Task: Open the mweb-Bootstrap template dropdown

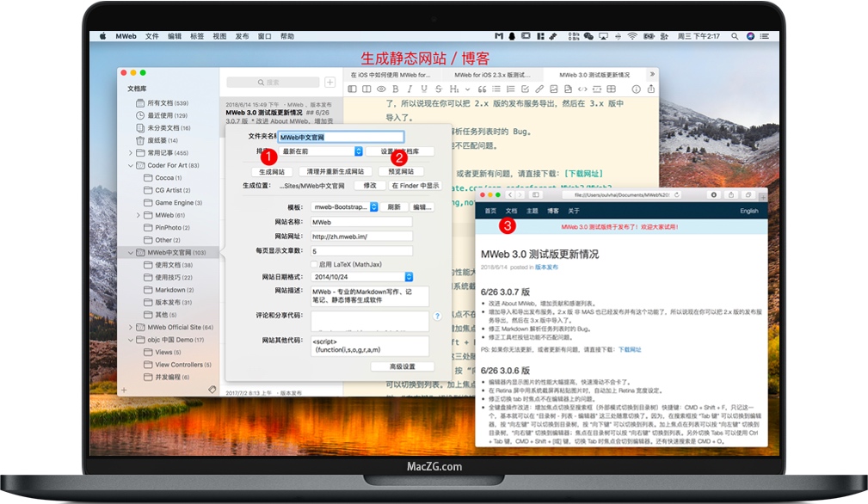Action: point(344,207)
